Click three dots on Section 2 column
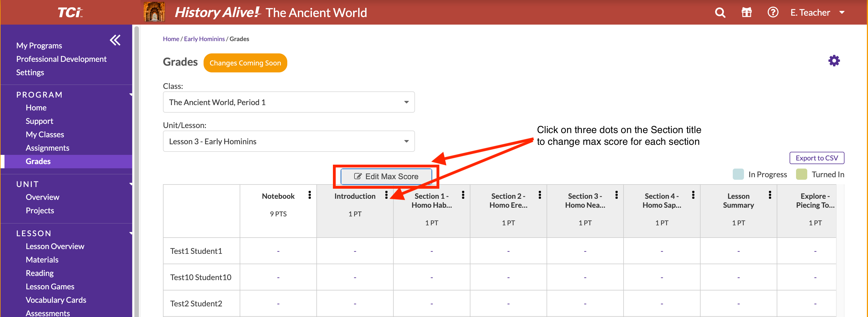868x317 pixels. coord(540,195)
